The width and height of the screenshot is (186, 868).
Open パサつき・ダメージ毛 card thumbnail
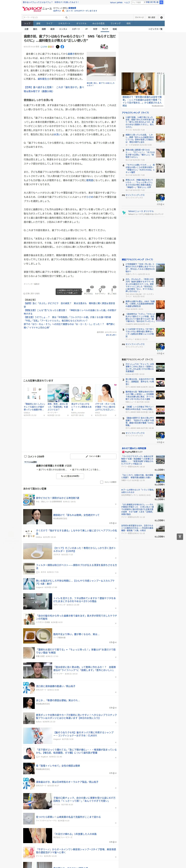(x=105, y=393)
